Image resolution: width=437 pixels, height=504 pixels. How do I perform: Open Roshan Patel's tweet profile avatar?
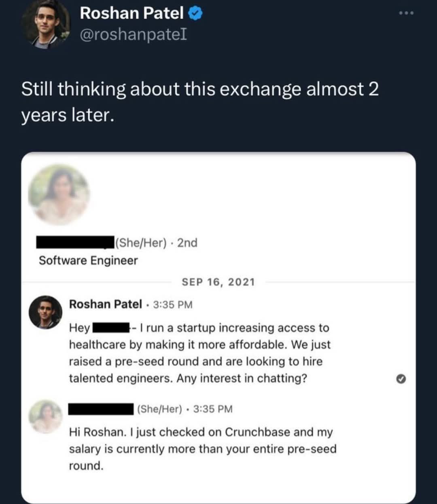(x=46, y=24)
